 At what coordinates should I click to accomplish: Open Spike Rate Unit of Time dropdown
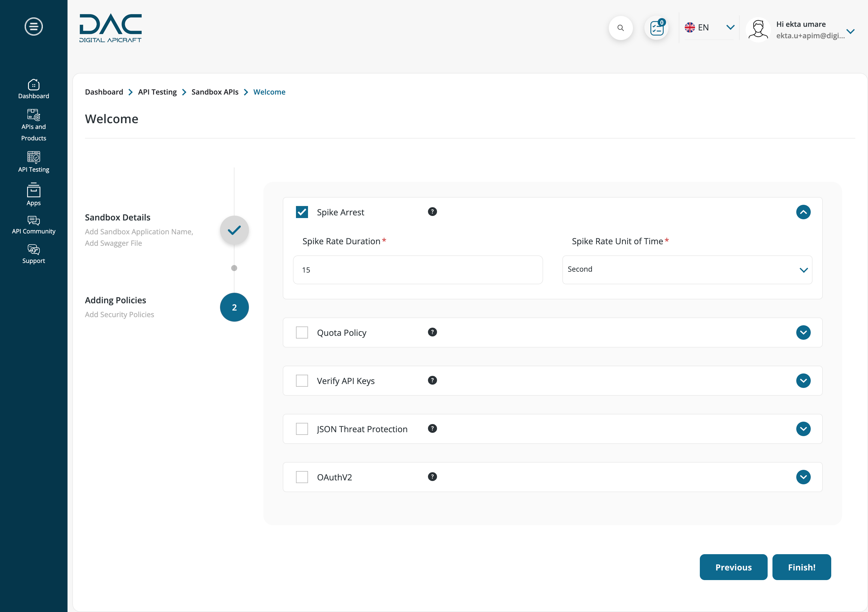[687, 270]
